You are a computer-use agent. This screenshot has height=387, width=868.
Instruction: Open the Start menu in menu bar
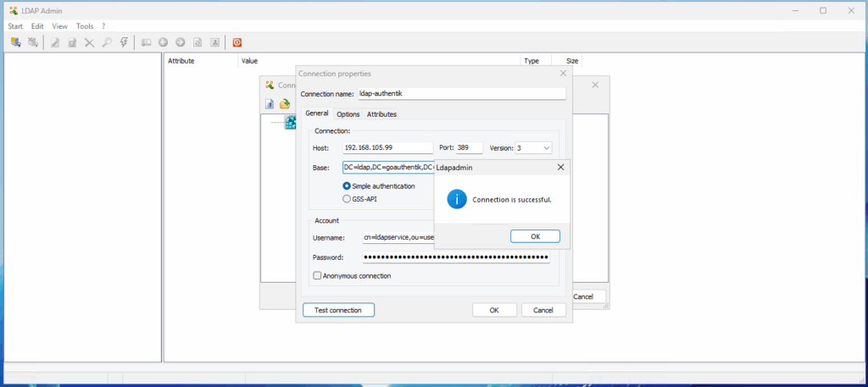[15, 26]
